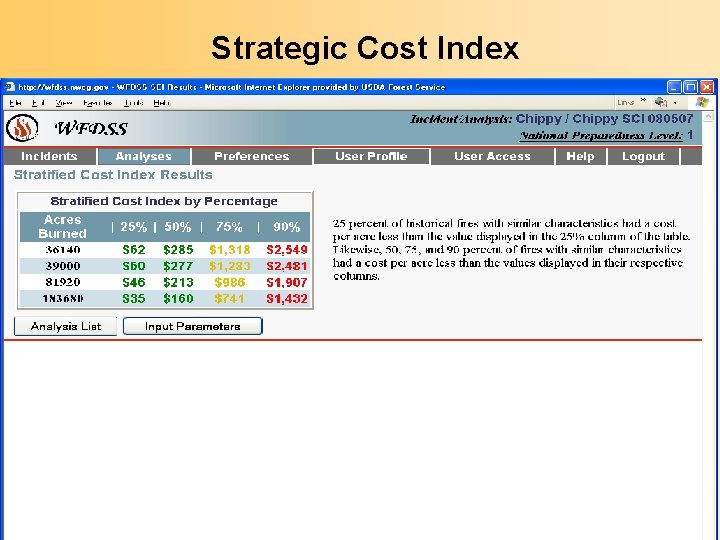Switch to the Analyses tab
The height and width of the screenshot is (540, 720).
(144, 156)
